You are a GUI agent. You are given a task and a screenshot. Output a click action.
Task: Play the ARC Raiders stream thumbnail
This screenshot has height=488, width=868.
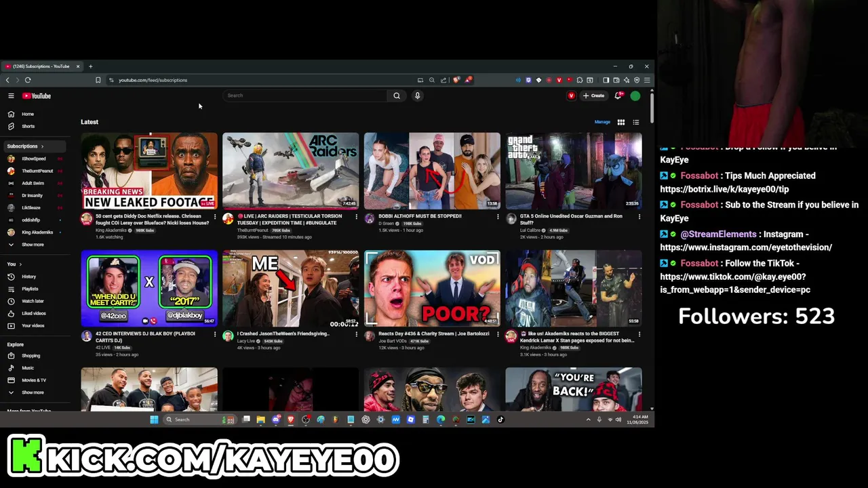tap(290, 170)
